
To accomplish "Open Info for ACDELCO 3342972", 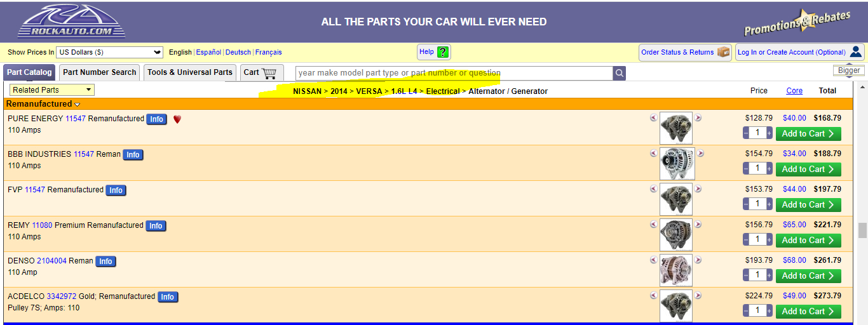I will coord(168,297).
